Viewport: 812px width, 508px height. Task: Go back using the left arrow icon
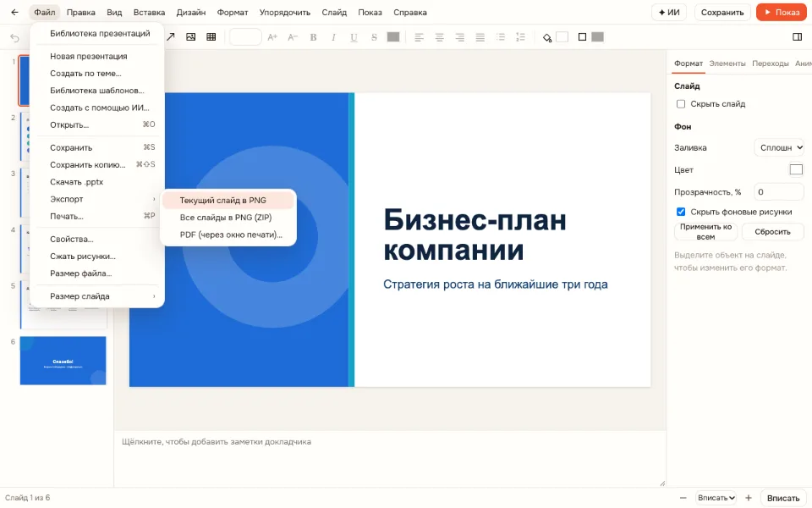click(x=14, y=12)
